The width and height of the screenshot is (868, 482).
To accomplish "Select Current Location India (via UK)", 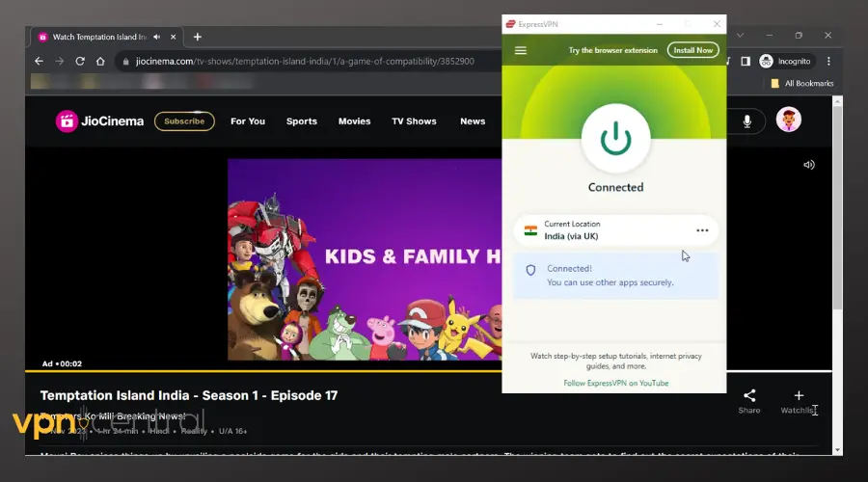I will (x=615, y=230).
